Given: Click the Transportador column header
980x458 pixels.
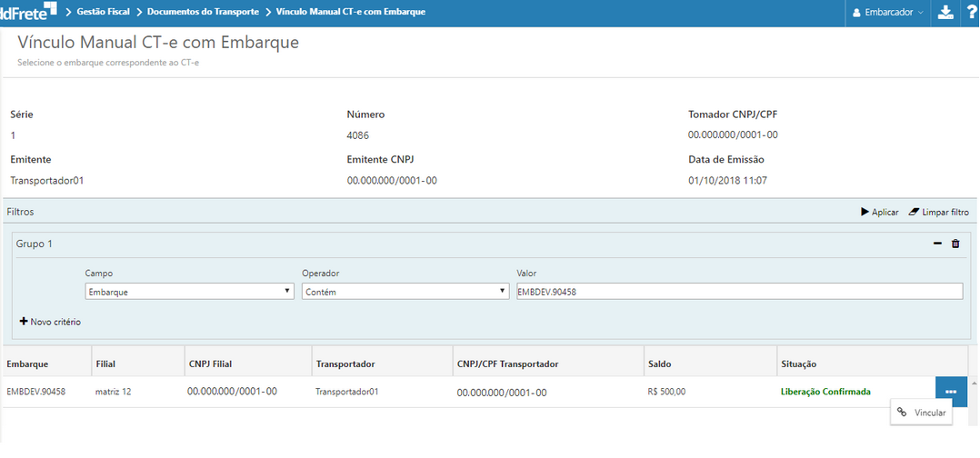Looking at the screenshot, I should [x=346, y=363].
